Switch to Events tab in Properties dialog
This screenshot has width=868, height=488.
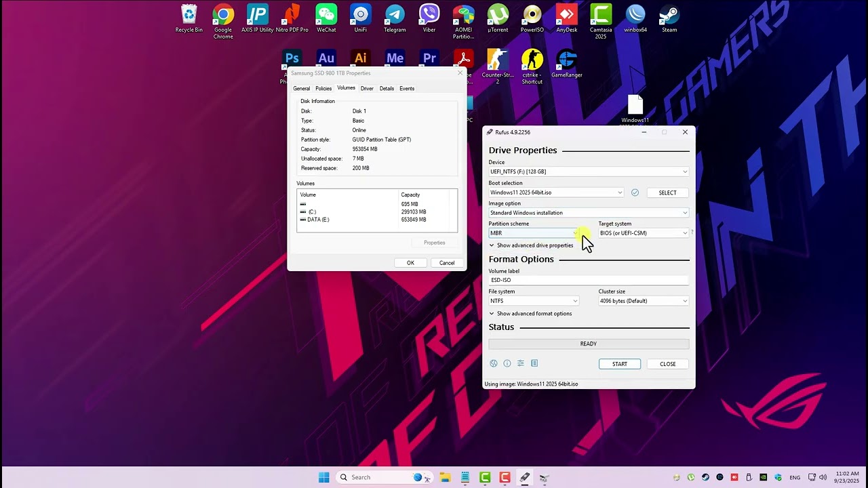pyautogui.click(x=407, y=89)
